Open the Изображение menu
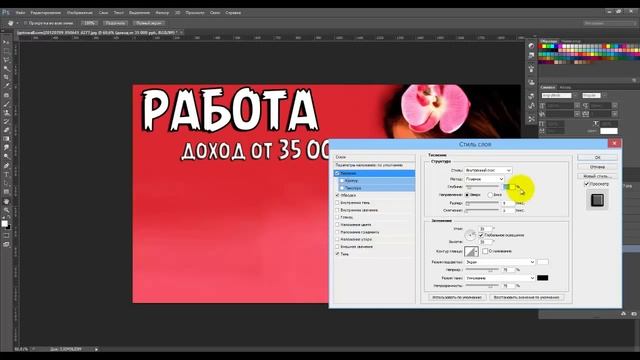Image resolution: width=640 pixels, height=360 pixels. (x=79, y=13)
